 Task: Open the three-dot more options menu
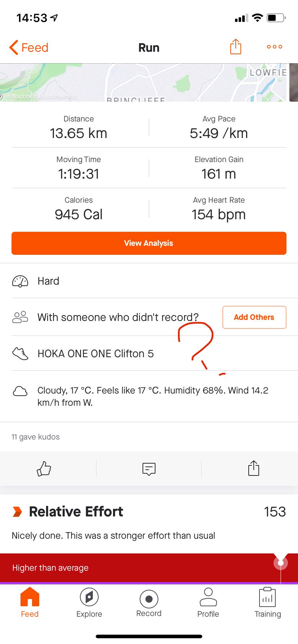pyautogui.click(x=275, y=47)
